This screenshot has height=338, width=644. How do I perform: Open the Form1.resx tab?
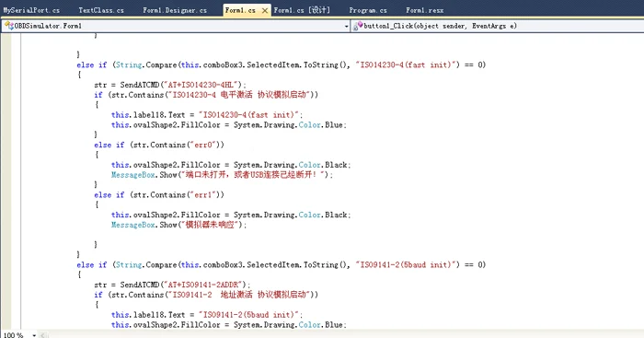coord(425,10)
